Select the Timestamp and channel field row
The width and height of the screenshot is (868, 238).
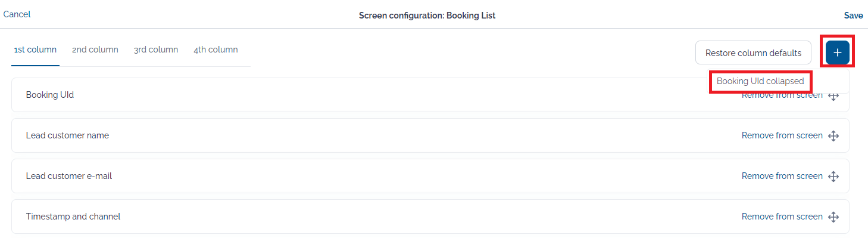[x=430, y=217]
